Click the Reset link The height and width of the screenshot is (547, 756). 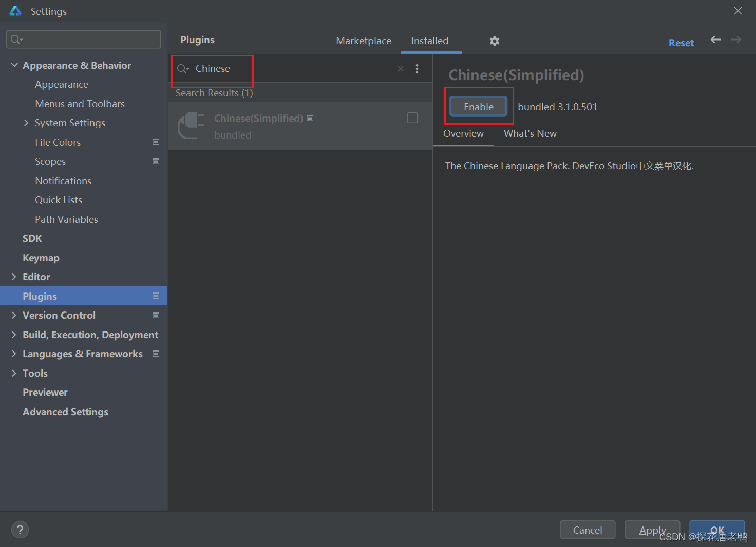681,43
